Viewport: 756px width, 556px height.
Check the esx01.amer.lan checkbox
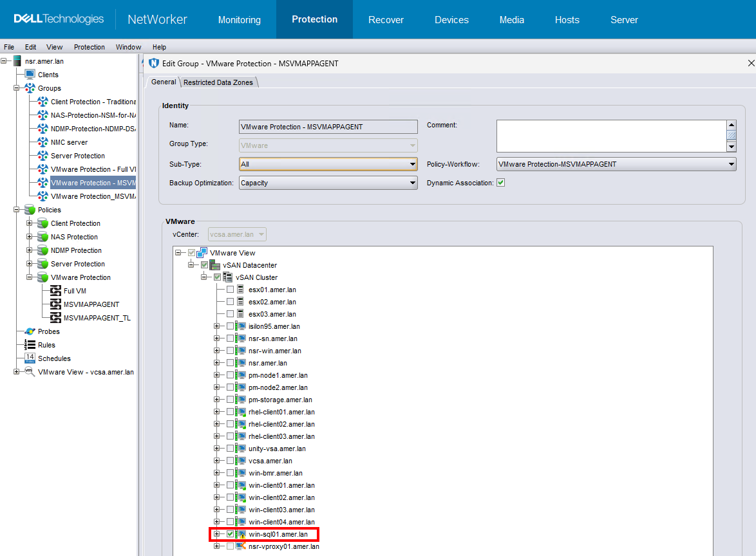click(x=231, y=290)
